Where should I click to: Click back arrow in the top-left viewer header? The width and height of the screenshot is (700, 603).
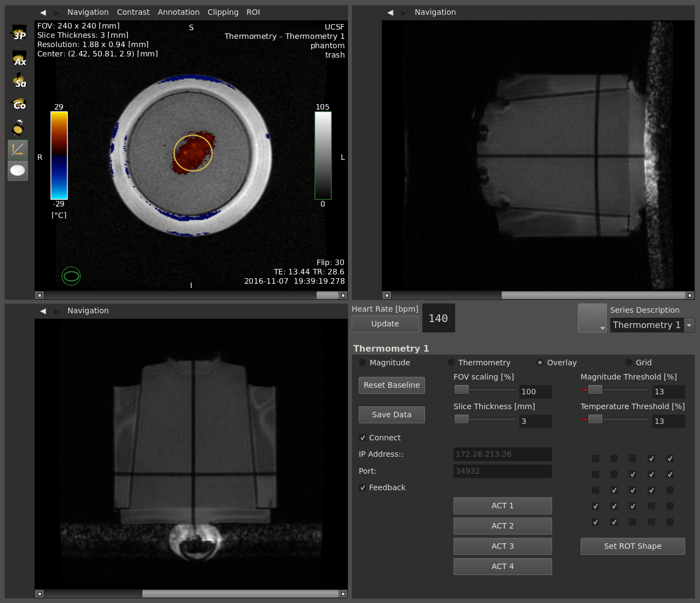43,12
